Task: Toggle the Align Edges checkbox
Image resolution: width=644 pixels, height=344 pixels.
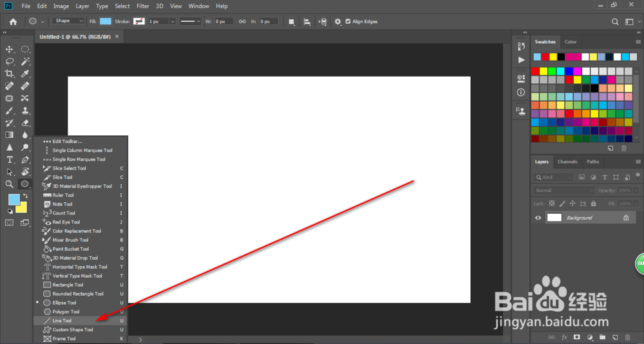Action: point(348,21)
